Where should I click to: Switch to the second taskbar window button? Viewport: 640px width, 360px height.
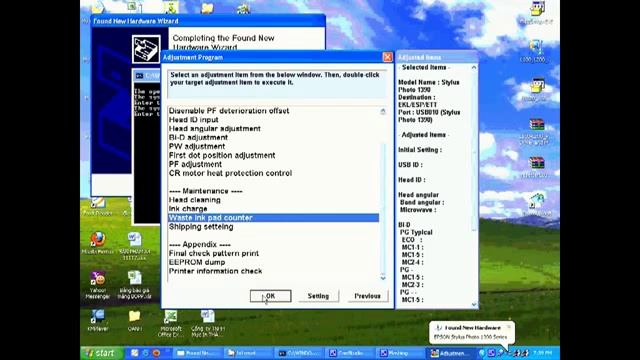click(248, 353)
